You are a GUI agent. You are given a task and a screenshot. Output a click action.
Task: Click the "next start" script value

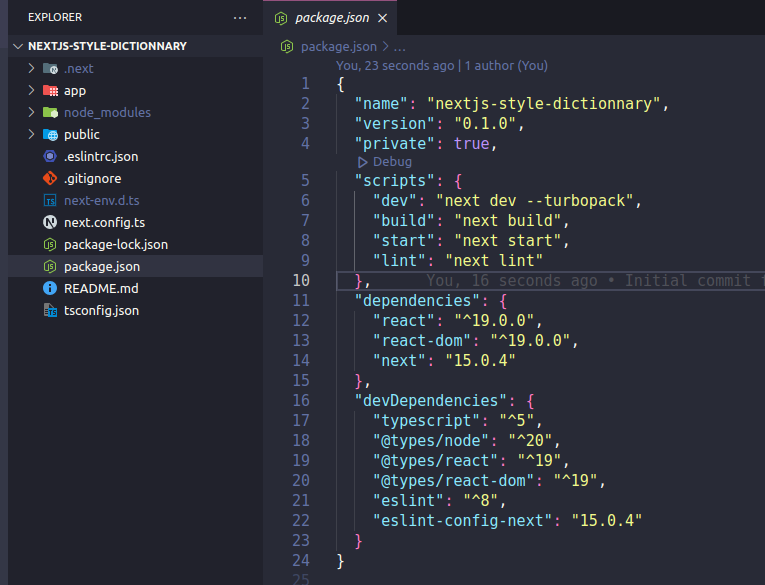click(508, 241)
